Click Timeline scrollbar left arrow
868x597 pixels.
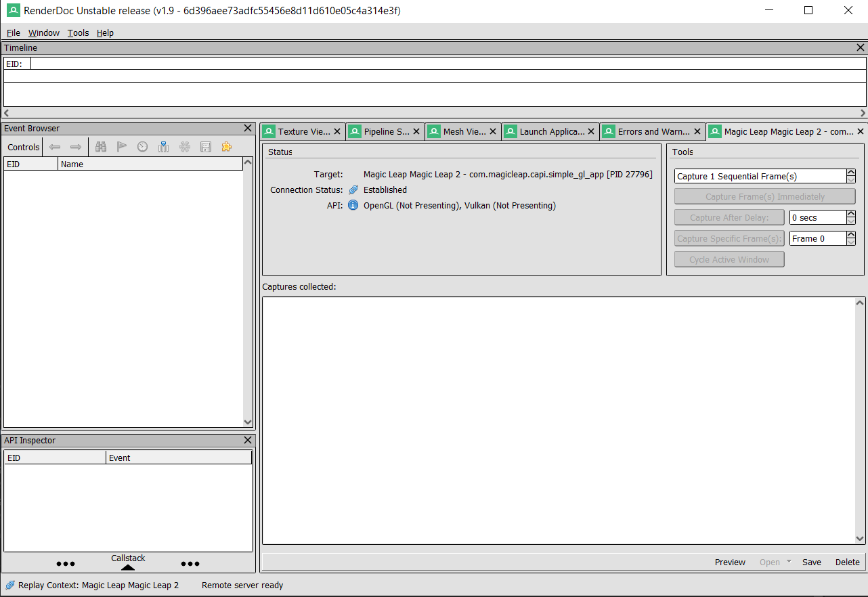click(x=7, y=113)
